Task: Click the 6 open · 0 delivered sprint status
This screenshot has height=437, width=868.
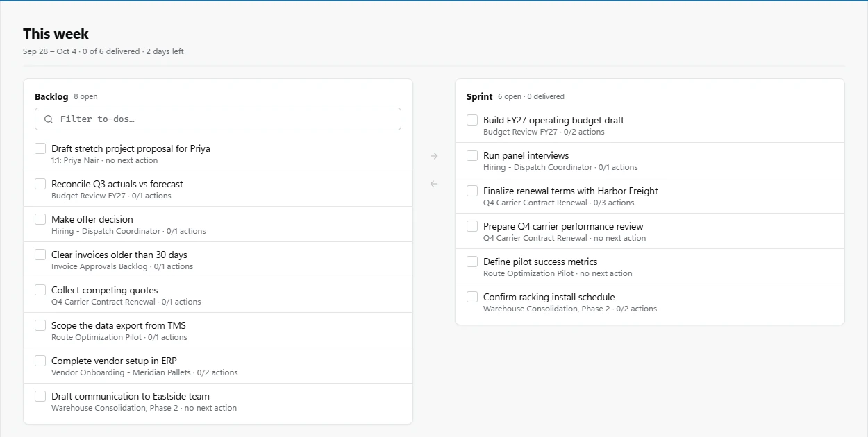Action: point(531,96)
